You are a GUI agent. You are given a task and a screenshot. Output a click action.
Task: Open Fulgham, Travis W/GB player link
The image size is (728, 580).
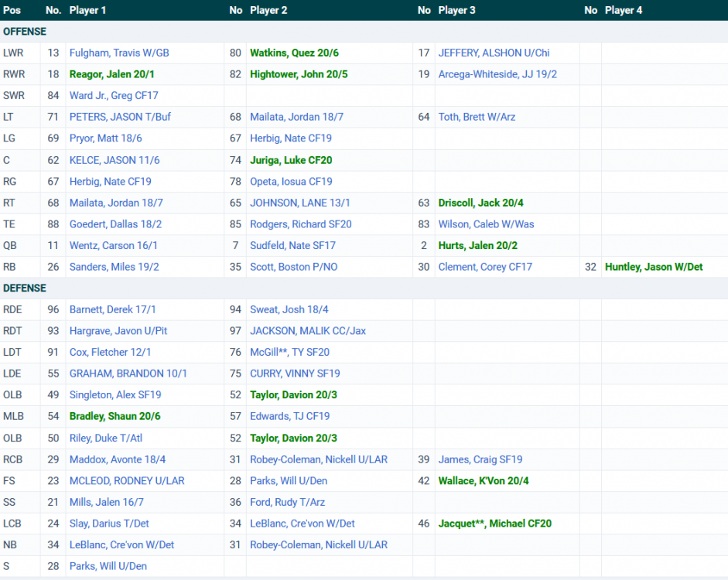pos(119,53)
